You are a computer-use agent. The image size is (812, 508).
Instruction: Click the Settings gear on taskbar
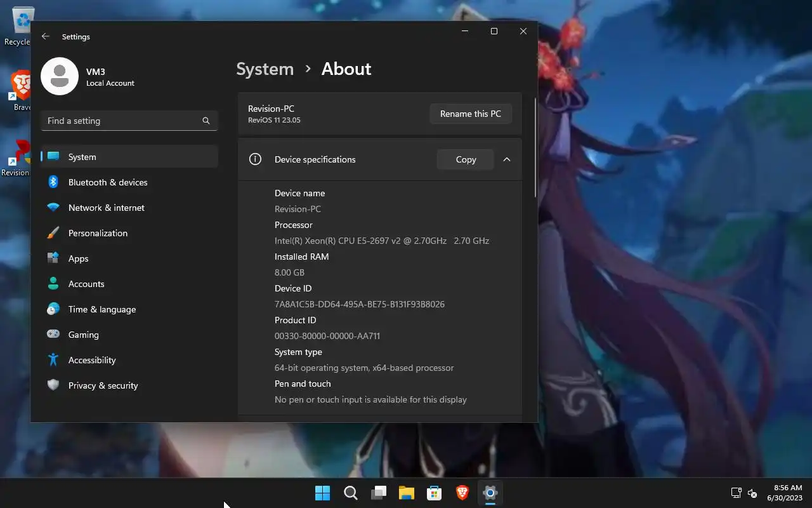pyautogui.click(x=490, y=493)
